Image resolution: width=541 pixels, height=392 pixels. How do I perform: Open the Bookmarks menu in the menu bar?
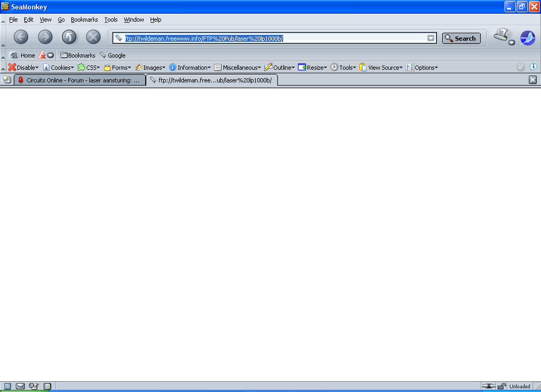(84, 20)
